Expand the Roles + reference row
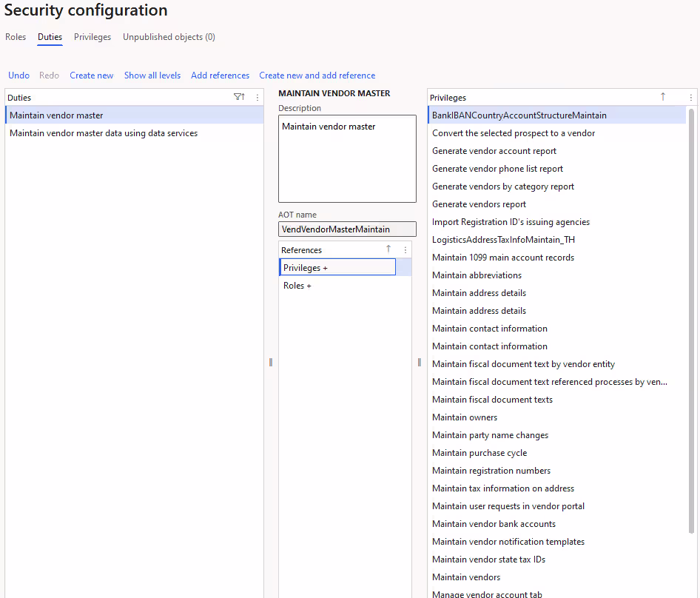The image size is (700, 598). 345,286
